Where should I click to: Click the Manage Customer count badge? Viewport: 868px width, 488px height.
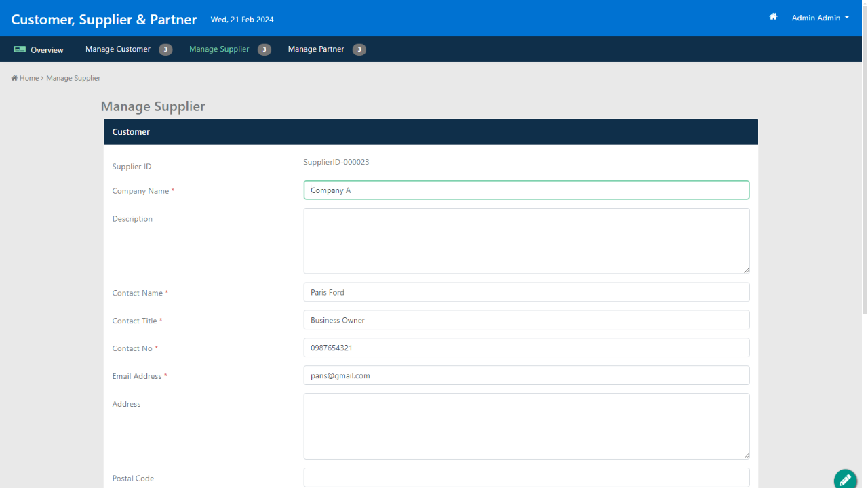[165, 49]
